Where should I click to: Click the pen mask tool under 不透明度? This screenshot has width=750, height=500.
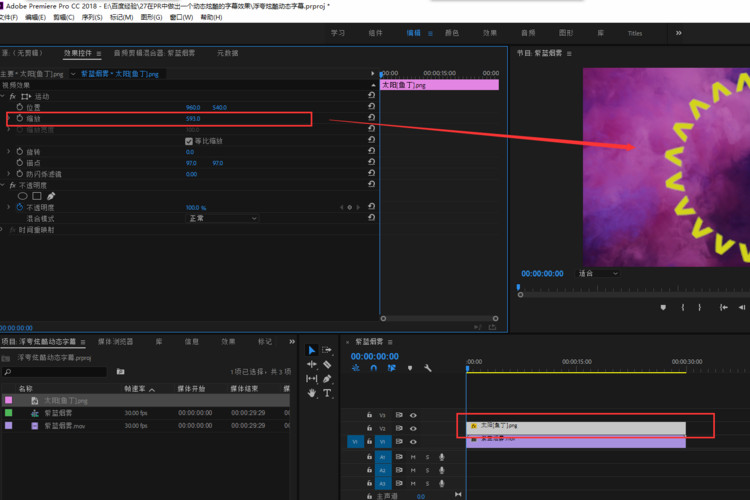click(51, 196)
